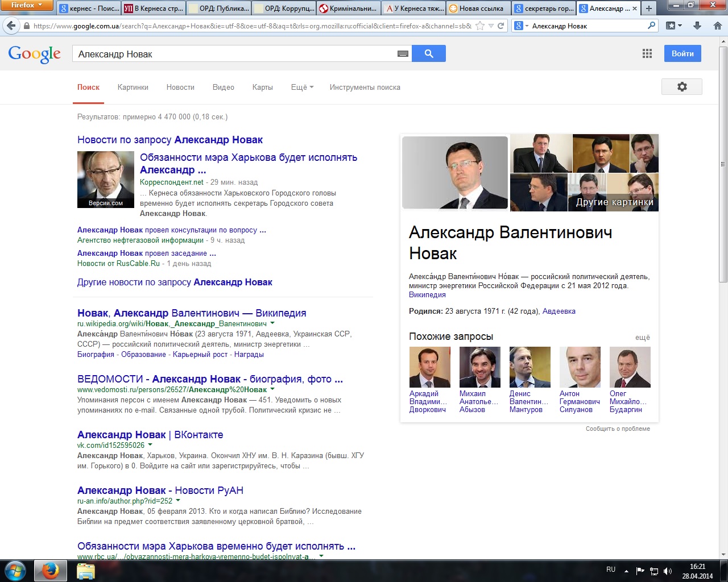Open the Google apps grid icon
Viewport: 728px width, 582px height.
[x=647, y=53]
